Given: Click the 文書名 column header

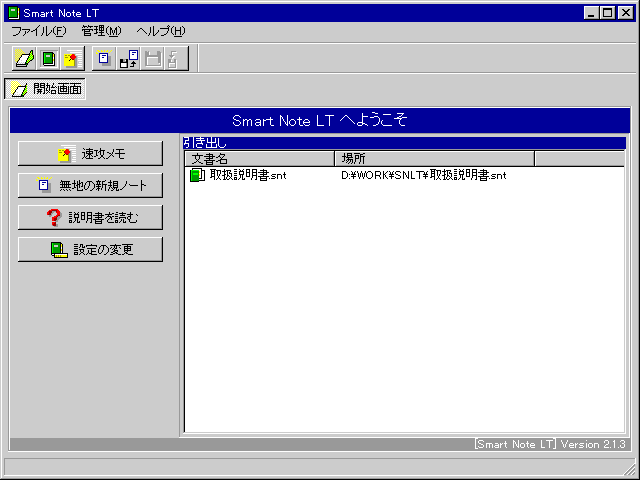Looking at the screenshot, I should 260,158.
